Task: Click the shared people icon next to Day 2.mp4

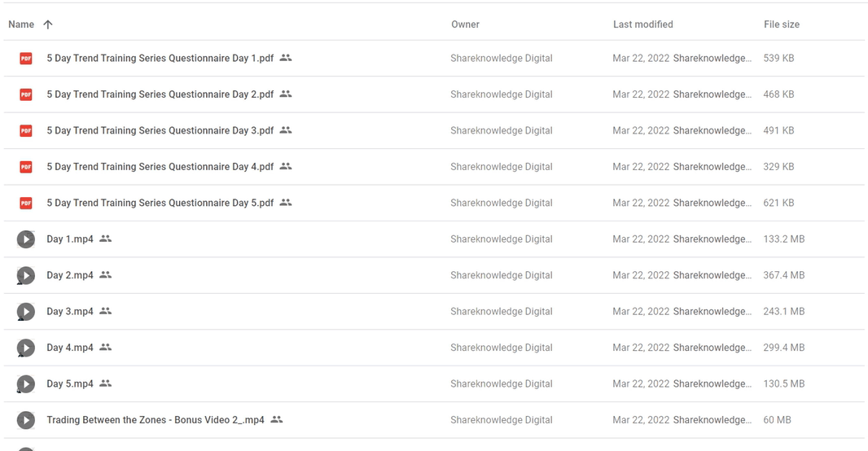Action: pyautogui.click(x=105, y=275)
